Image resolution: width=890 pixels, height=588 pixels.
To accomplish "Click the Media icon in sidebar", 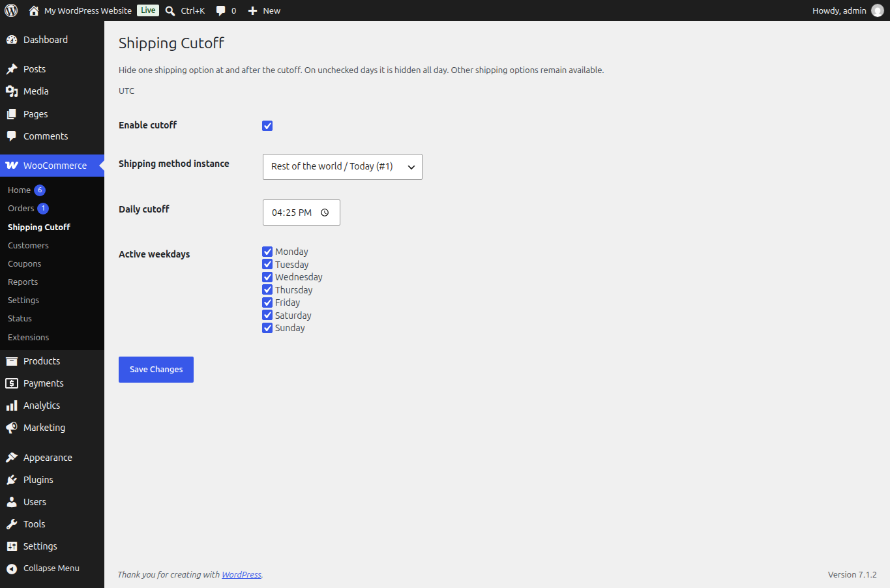I will pyautogui.click(x=12, y=91).
